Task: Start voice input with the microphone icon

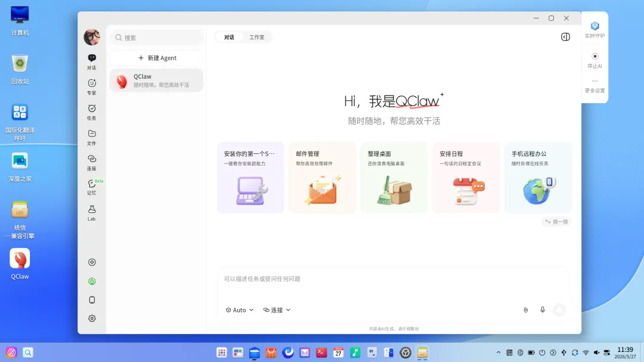Action: [543, 310]
